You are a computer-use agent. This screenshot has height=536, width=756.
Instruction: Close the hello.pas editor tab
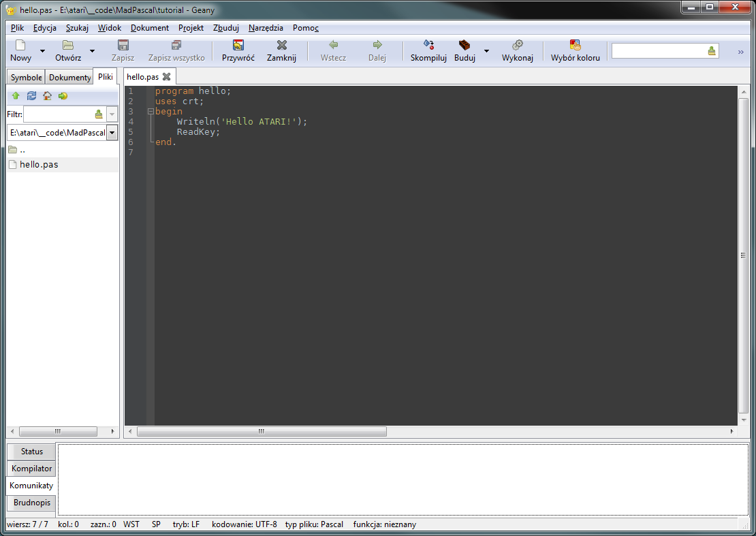[166, 77]
